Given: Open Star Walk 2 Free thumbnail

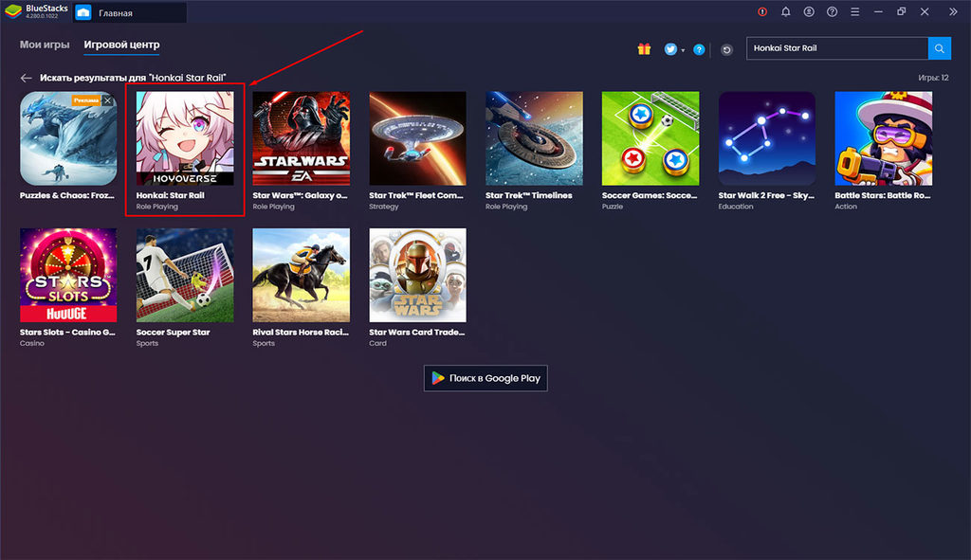Looking at the screenshot, I should coord(766,138).
